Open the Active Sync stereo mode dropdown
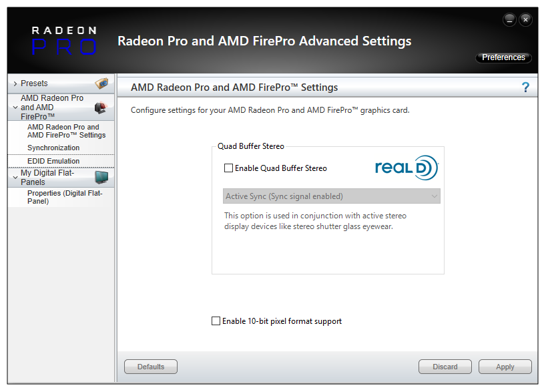The width and height of the screenshot is (546, 392). 332,196
